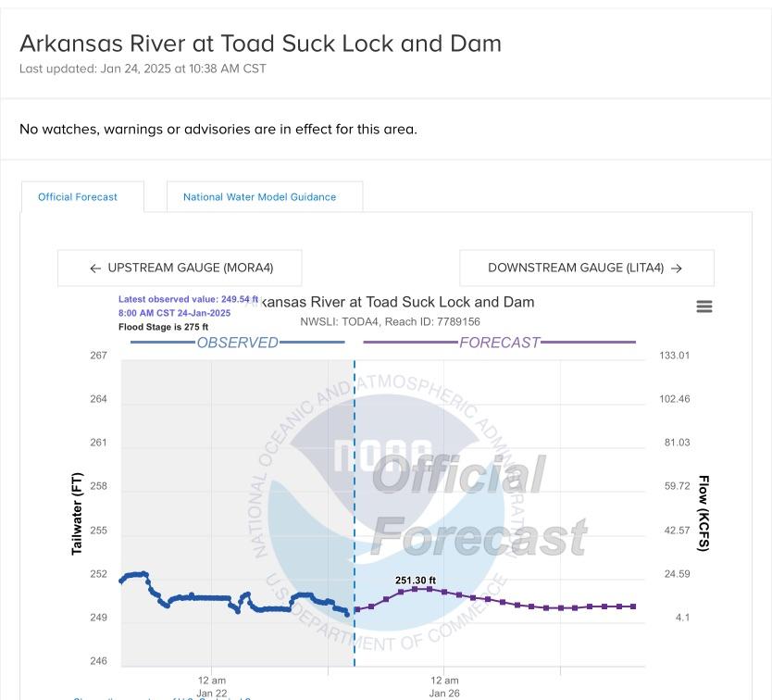Image resolution: width=772 pixels, height=700 pixels.
Task: Click the '12 am Jan 22' time axis label
Action: pyautogui.click(x=212, y=686)
